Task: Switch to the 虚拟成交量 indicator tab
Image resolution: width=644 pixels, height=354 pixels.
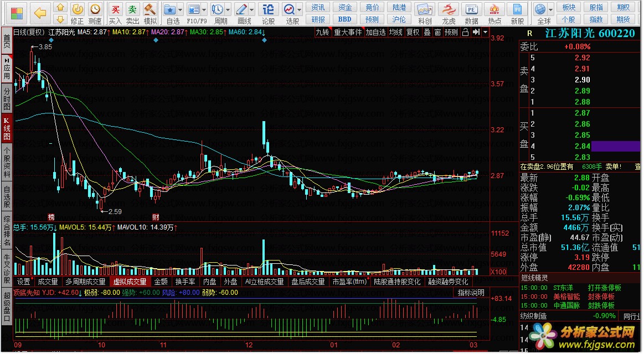Action: (130, 282)
